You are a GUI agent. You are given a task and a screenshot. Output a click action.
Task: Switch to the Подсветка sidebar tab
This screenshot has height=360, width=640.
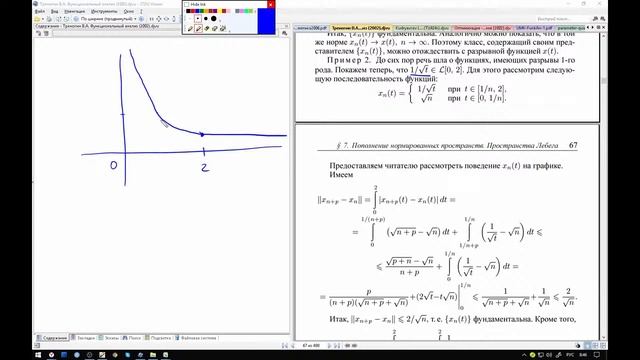click(158, 338)
